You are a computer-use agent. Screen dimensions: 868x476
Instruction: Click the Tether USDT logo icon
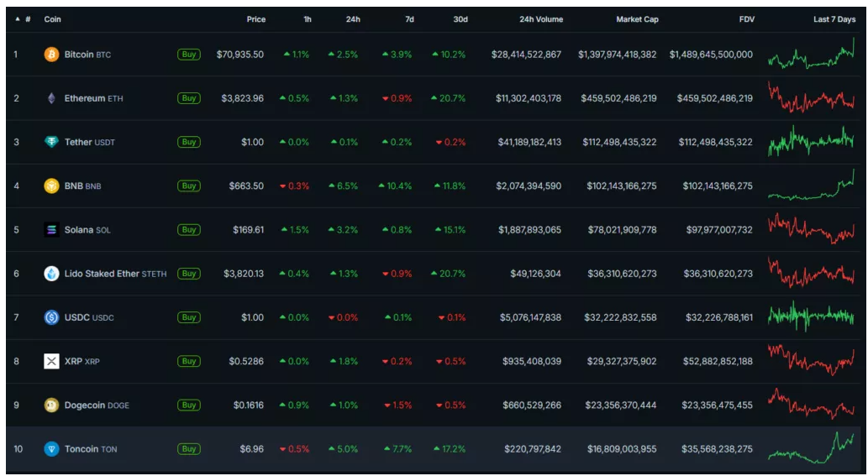(x=51, y=142)
